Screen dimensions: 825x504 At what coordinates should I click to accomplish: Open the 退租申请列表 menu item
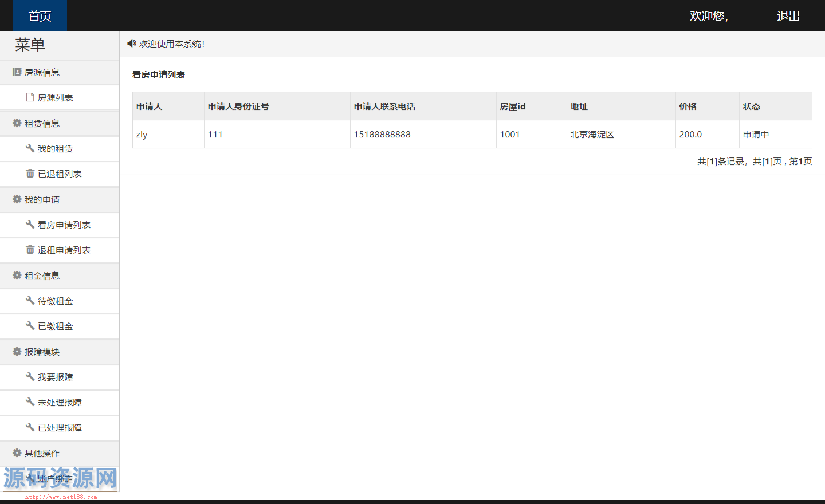click(x=60, y=250)
